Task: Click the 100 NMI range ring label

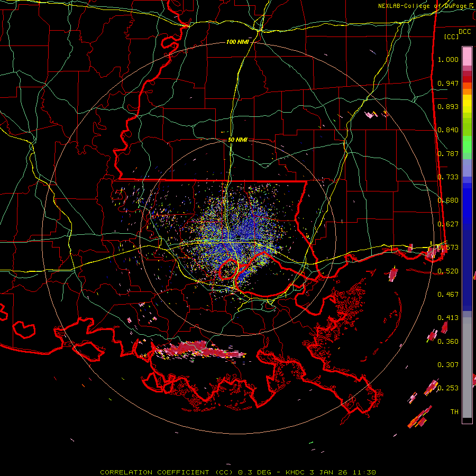Action: pyautogui.click(x=237, y=42)
